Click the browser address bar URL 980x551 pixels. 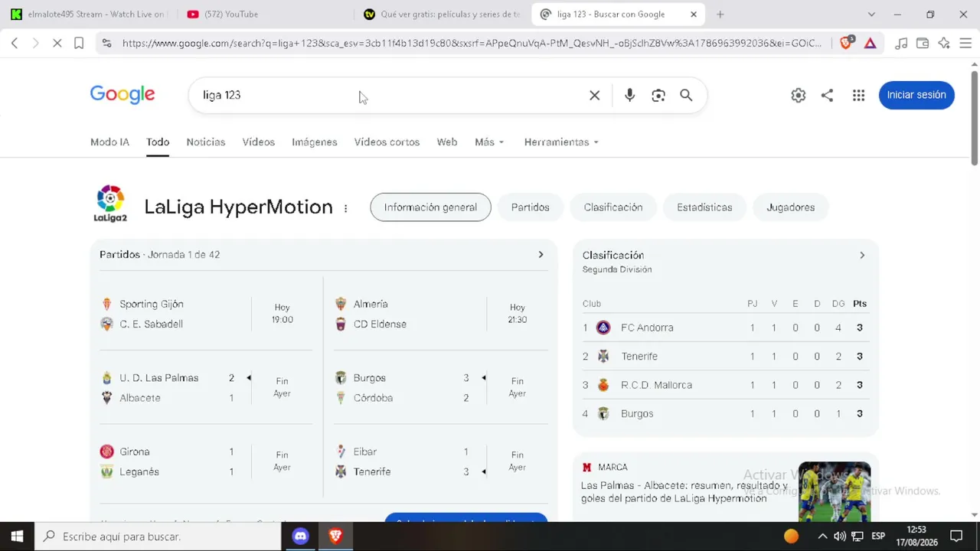472,44
